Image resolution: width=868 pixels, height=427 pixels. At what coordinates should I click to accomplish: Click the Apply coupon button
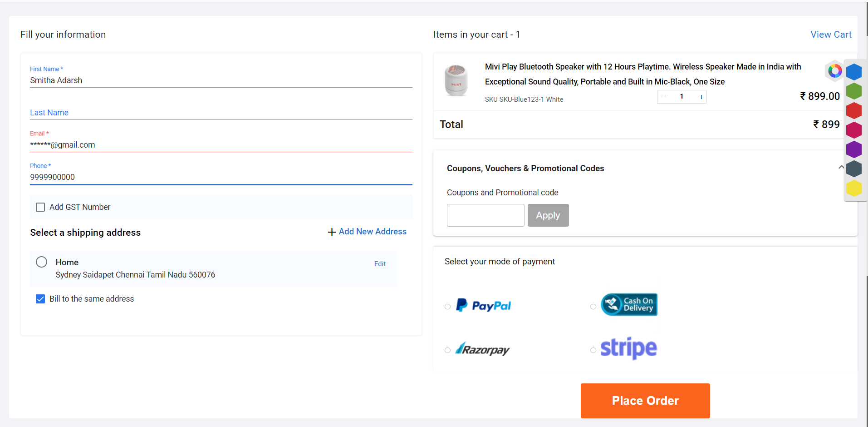[548, 215]
